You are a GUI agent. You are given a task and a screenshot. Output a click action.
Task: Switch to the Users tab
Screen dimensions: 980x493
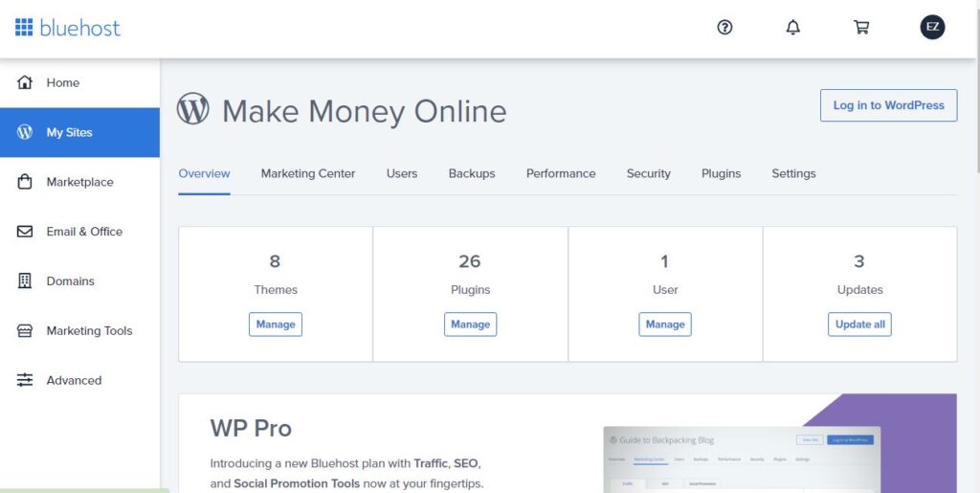tap(401, 173)
